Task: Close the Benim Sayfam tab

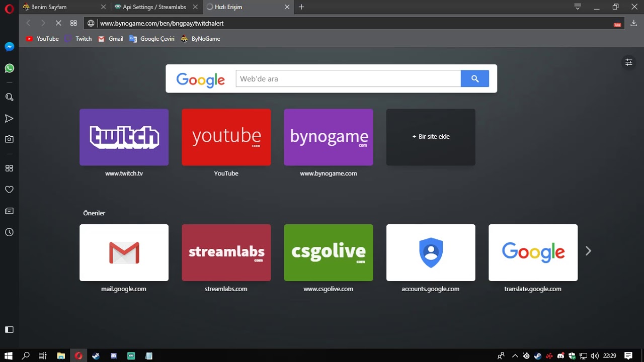Action: [x=104, y=7]
